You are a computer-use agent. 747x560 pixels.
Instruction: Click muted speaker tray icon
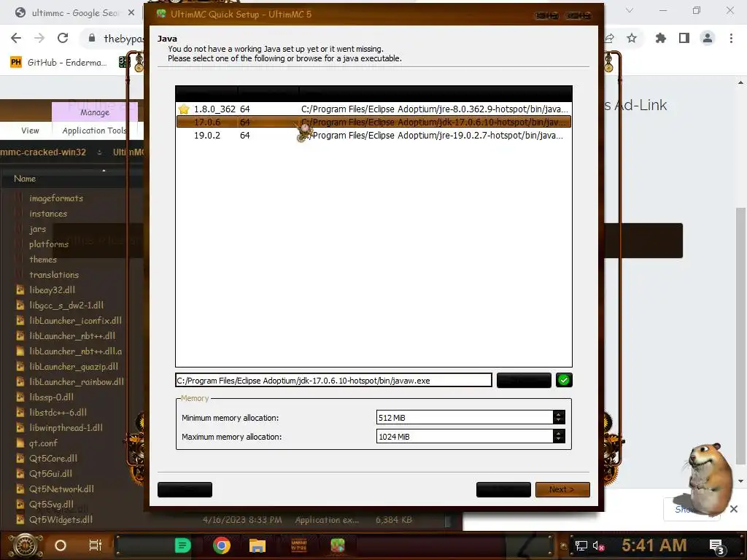point(598,545)
